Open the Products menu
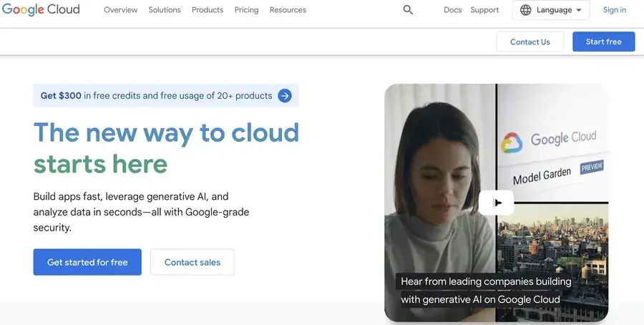 [208, 10]
